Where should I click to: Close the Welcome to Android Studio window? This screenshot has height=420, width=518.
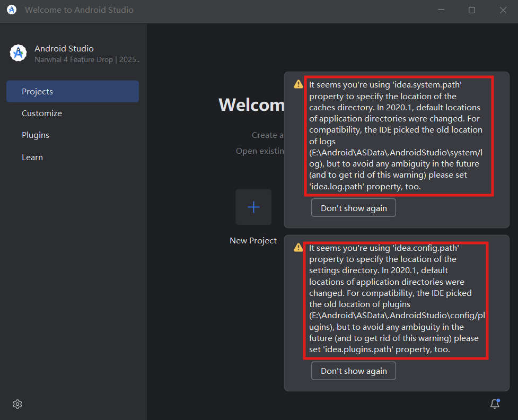503,10
